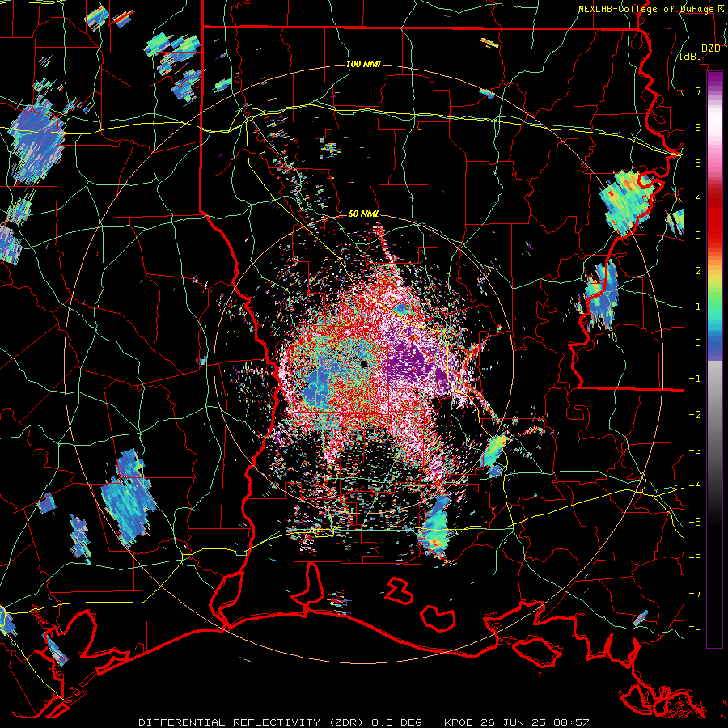Click the -7 value on the color scale

point(695,594)
